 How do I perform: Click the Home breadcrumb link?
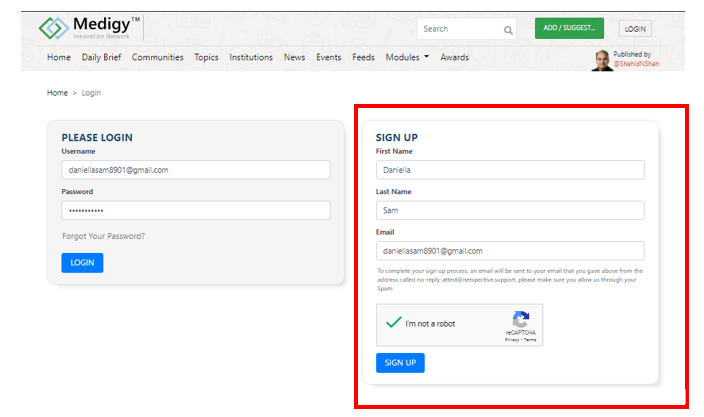pos(57,93)
